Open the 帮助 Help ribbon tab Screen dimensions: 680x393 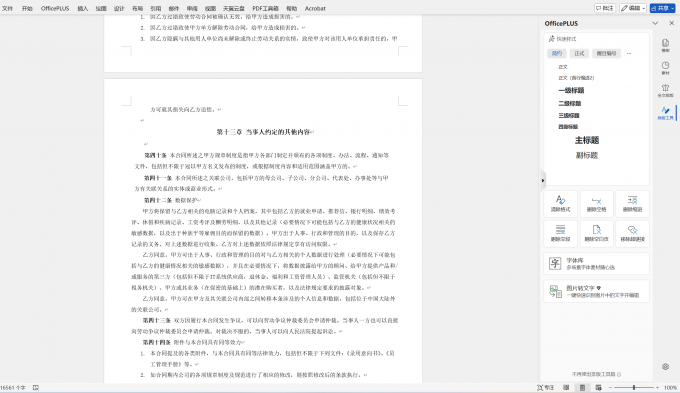click(291, 8)
